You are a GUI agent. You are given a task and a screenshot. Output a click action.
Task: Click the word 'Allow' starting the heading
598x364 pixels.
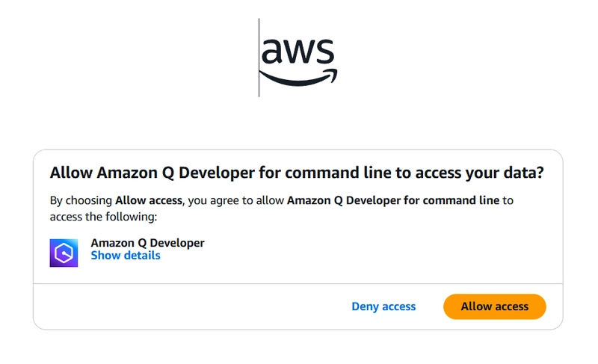point(66,173)
